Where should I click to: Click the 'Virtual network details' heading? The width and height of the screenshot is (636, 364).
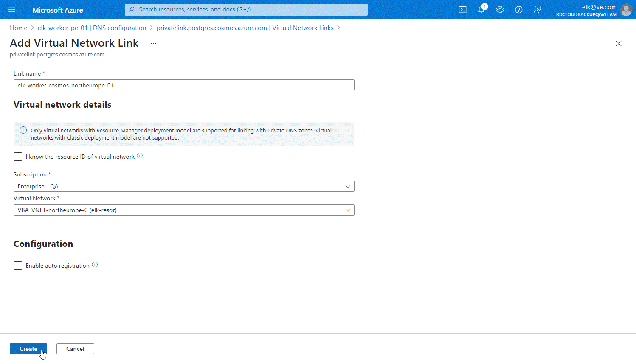62,105
